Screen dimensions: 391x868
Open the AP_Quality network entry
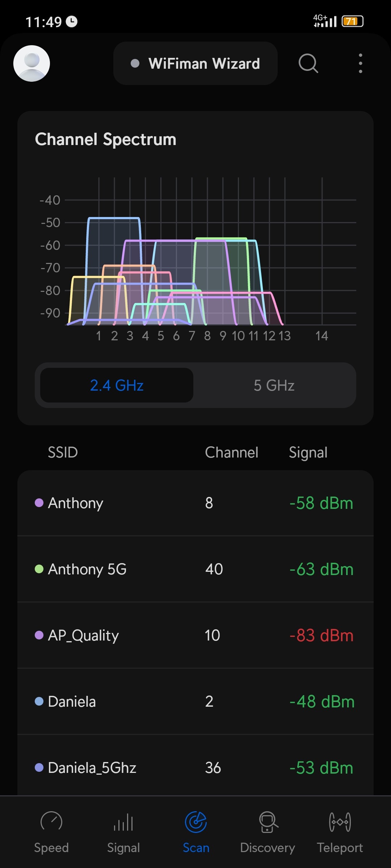pyautogui.click(x=195, y=635)
